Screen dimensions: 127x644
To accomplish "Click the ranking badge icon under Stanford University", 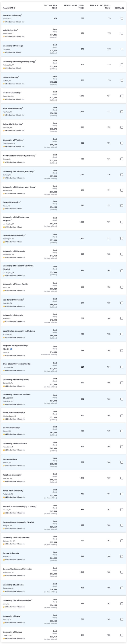I will 4,22.
